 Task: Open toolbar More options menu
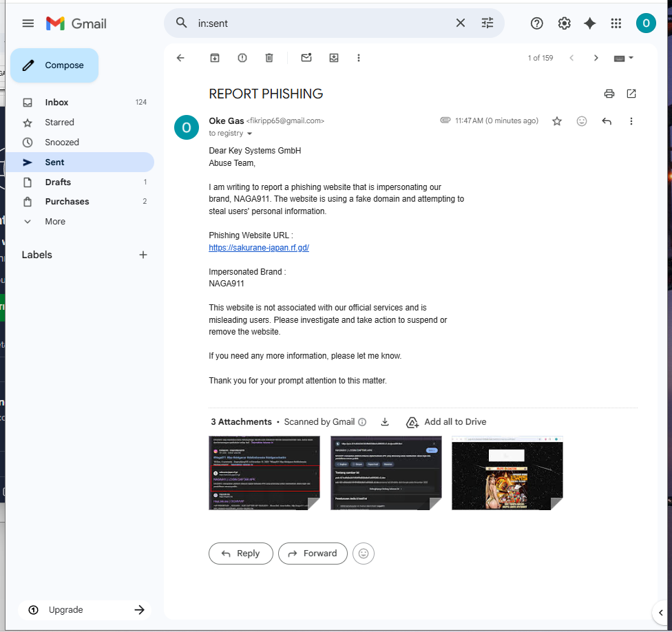point(359,58)
